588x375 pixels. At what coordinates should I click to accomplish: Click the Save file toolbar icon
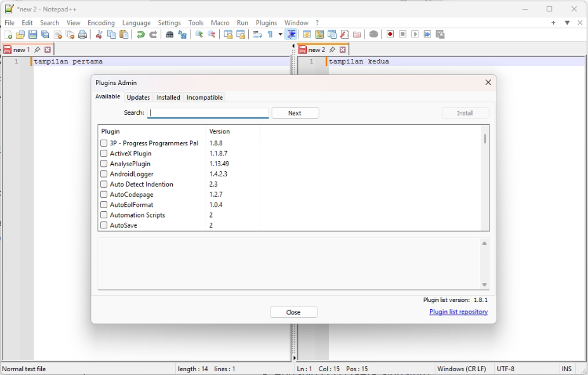click(x=32, y=34)
